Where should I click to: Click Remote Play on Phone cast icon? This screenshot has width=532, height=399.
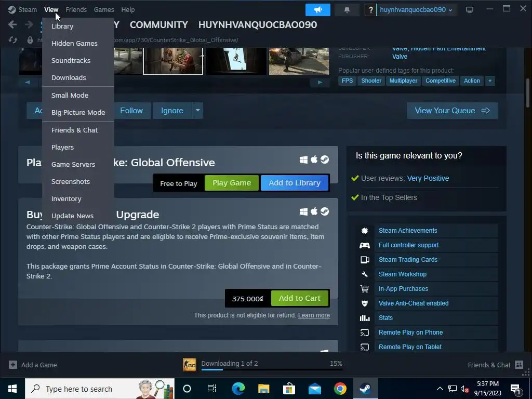pyautogui.click(x=365, y=332)
